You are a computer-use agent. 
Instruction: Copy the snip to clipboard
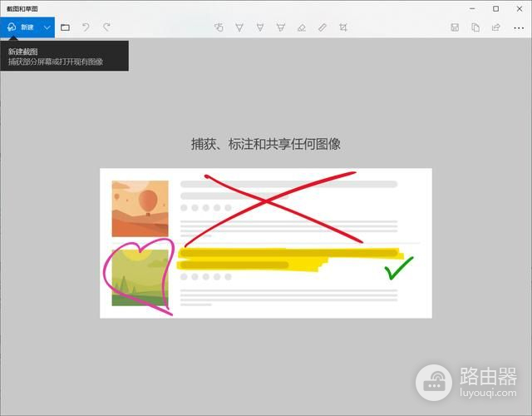[x=475, y=27]
